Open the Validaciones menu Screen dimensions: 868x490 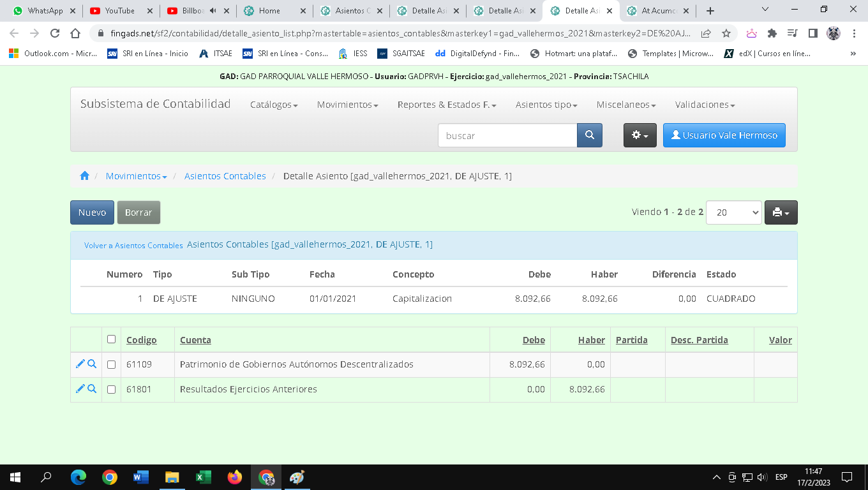pyautogui.click(x=705, y=105)
